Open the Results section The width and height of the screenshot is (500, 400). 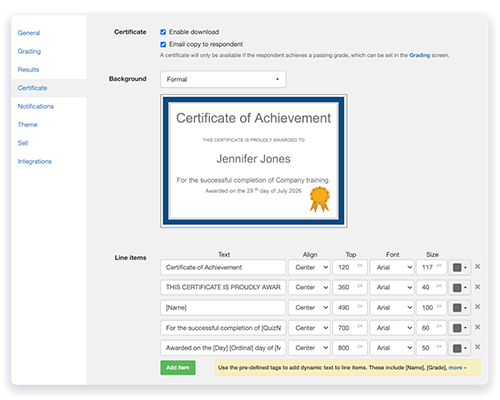28,70
